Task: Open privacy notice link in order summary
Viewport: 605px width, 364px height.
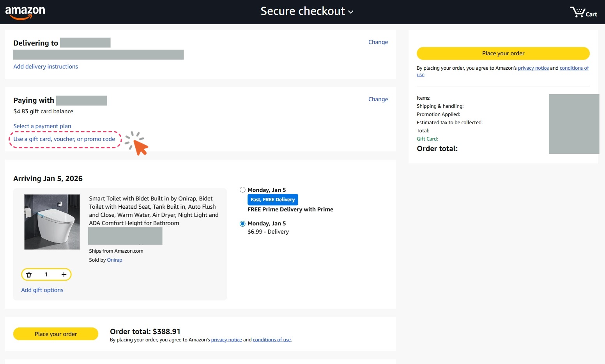Action: pyautogui.click(x=533, y=68)
